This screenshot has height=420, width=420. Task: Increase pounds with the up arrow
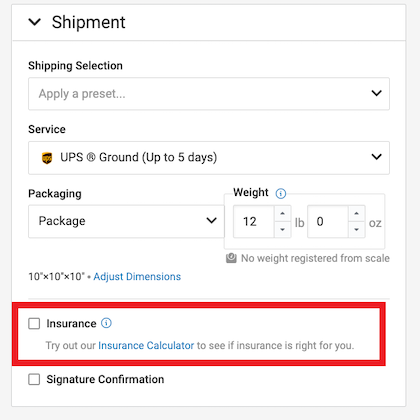coord(283,213)
